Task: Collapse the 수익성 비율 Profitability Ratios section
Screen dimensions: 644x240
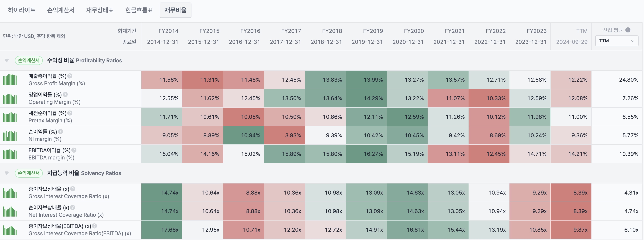Action: (7, 61)
